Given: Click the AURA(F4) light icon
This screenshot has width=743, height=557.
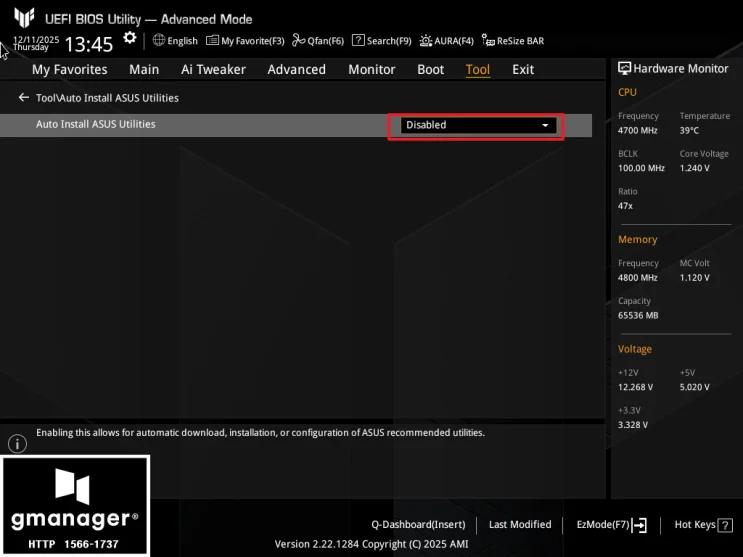Looking at the screenshot, I should pyautogui.click(x=426, y=41).
